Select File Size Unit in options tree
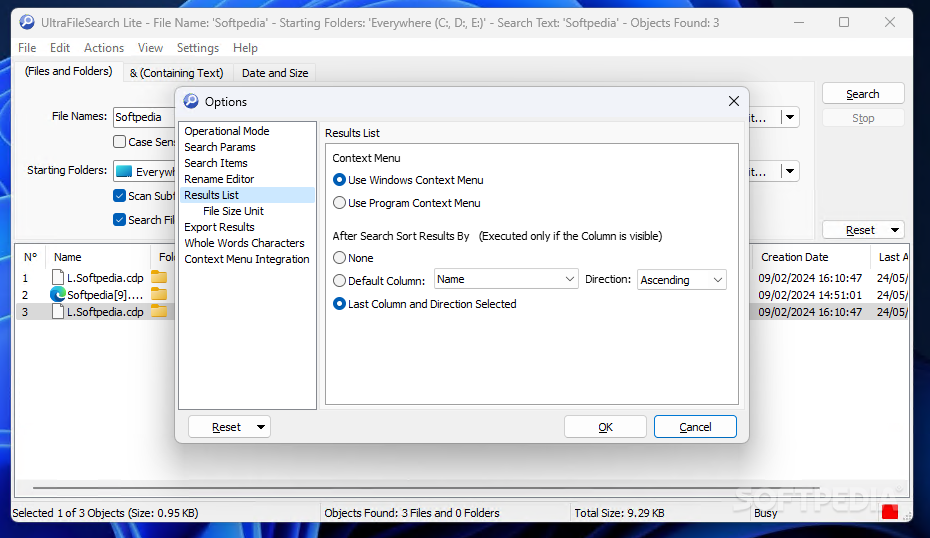The height and width of the screenshot is (538, 930). pos(233,211)
